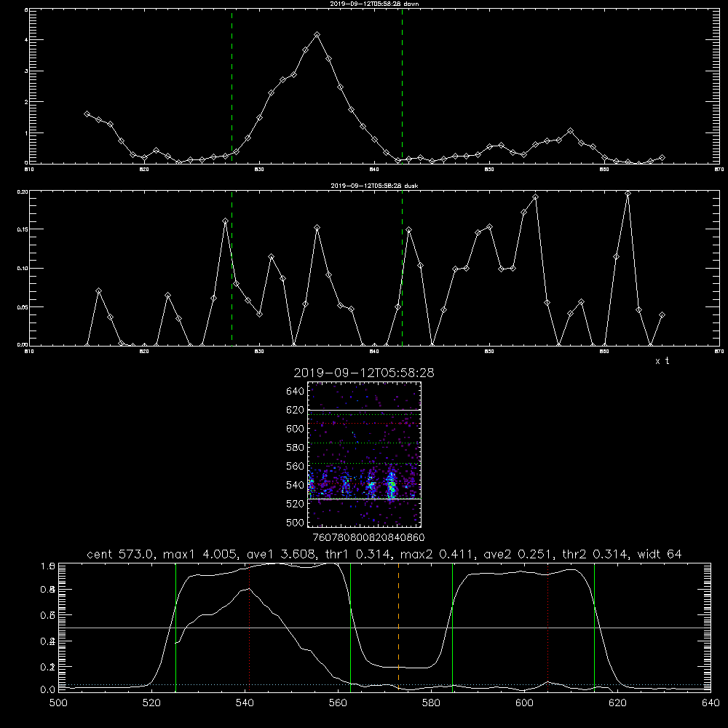Image resolution: width=728 pixels, height=728 pixels.
Task: Select the 'thr2 0.314' value
Action: coord(596,554)
